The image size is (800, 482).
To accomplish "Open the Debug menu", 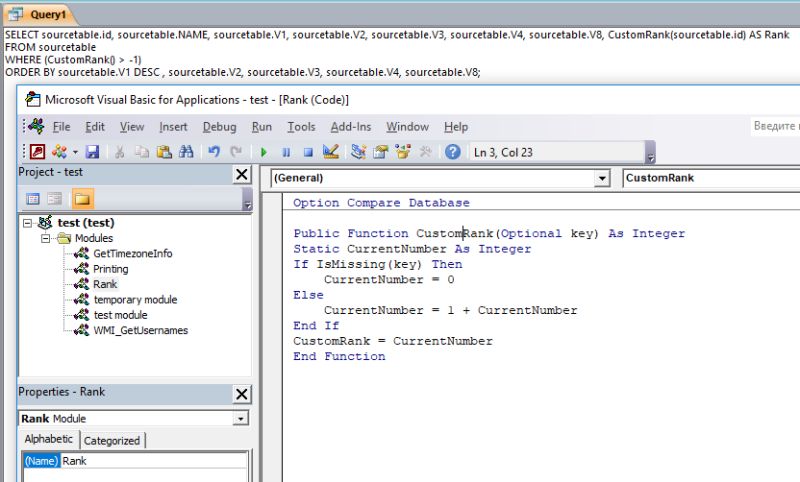I will (x=219, y=126).
